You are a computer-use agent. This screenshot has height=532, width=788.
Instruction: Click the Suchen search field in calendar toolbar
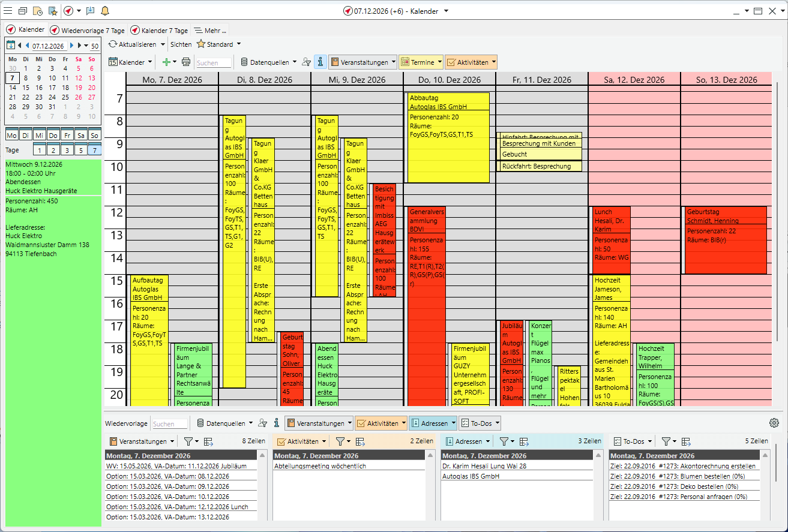pos(214,62)
